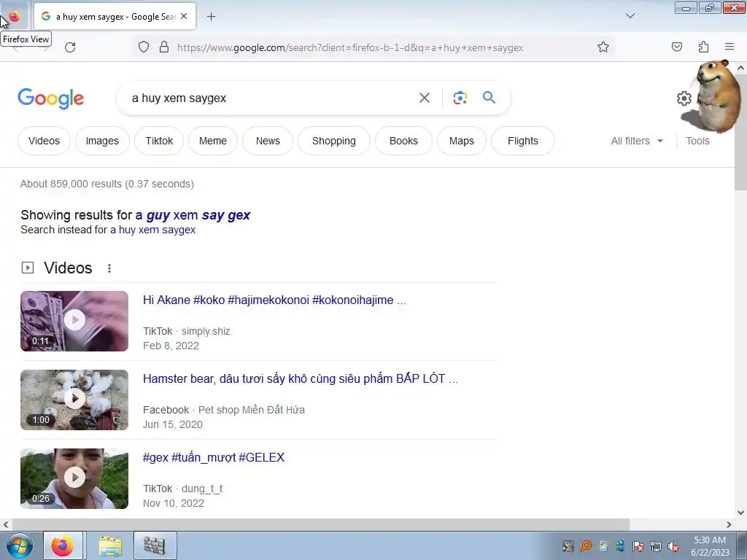Open Hi Akane #koko video link
747x560 pixels.
[274, 300]
